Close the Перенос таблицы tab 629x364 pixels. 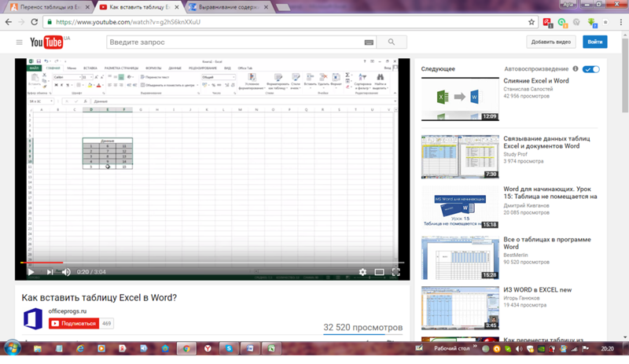pyautogui.click(x=86, y=7)
